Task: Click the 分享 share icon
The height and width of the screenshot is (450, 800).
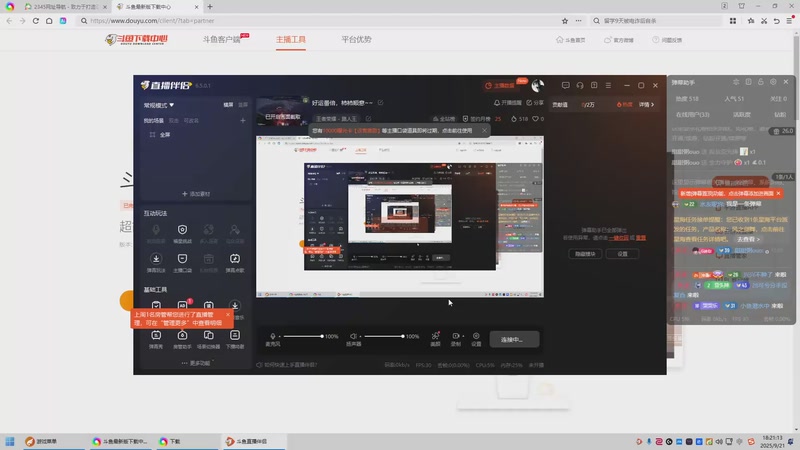Action: 529,103
